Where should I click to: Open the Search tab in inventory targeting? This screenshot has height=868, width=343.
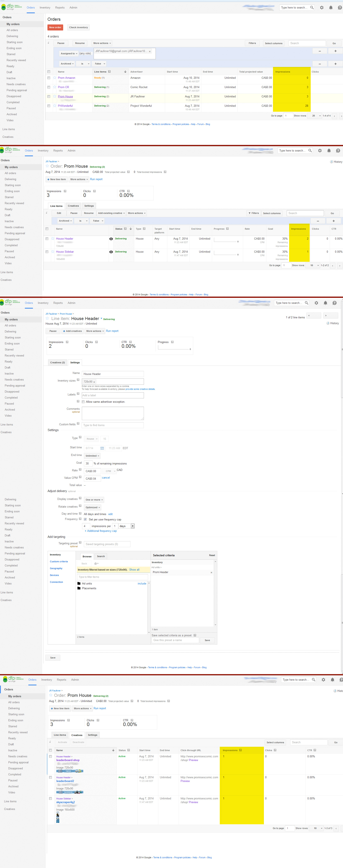tap(101, 556)
